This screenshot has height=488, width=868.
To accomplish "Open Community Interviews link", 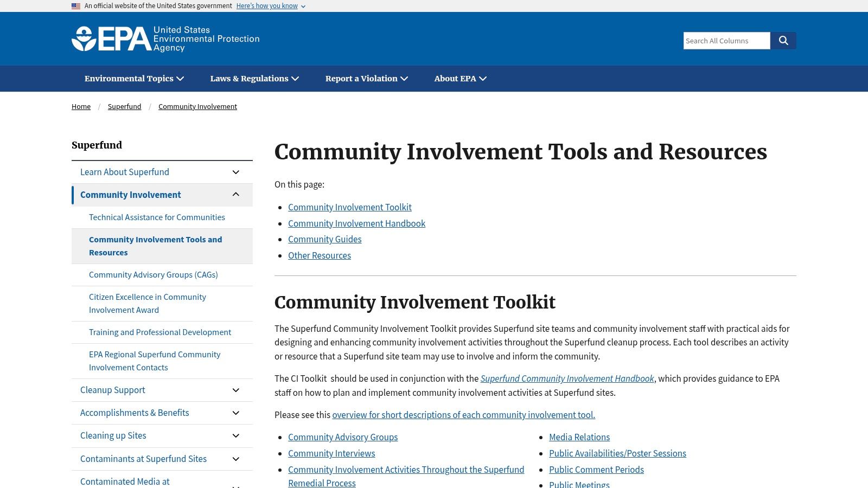I will [x=331, y=453].
